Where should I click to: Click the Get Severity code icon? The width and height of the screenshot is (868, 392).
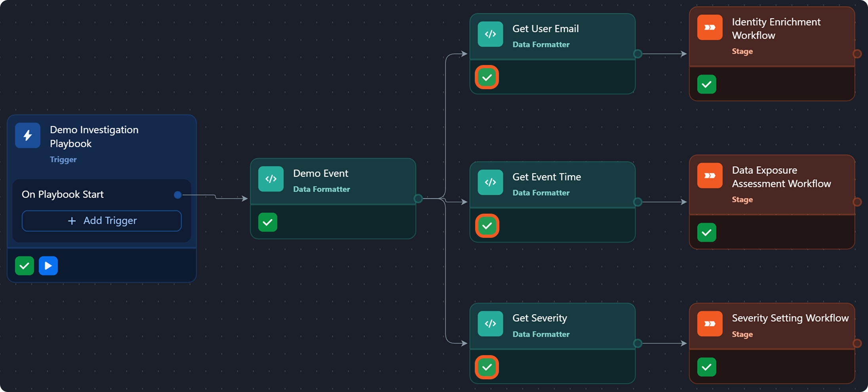pyautogui.click(x=490, y=324)
